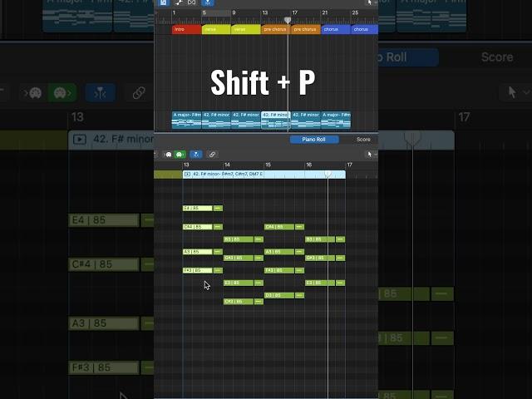532x399 pixels.
Task: Click the F#3 note at bar 13
Action: pyautogui.click(x=198, y=270)
